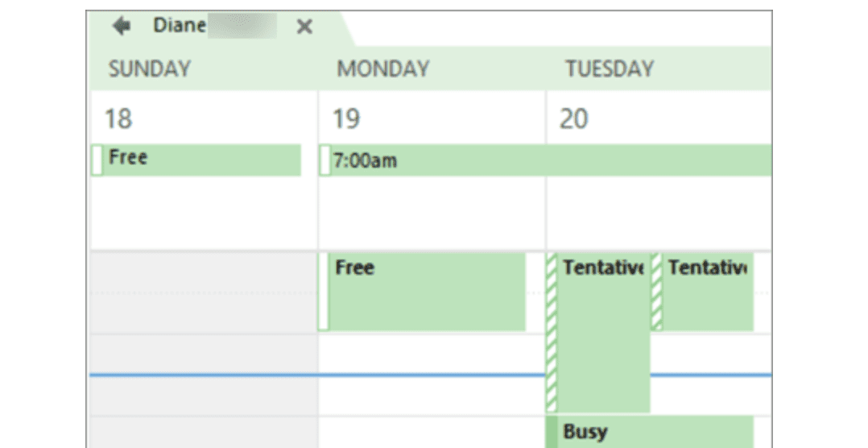Select date 18 in the calendar
868x448 pixels.
[118, 118]
